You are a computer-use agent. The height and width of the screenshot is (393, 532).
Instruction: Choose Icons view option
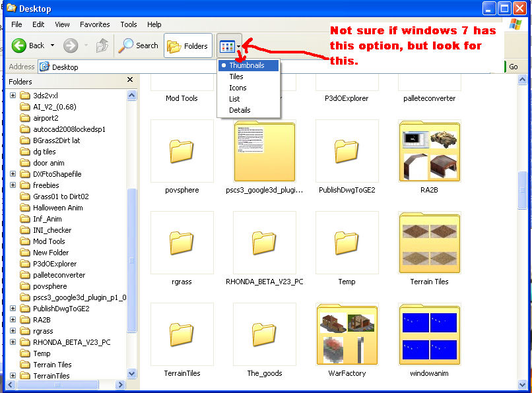click(x=249, y=88)
